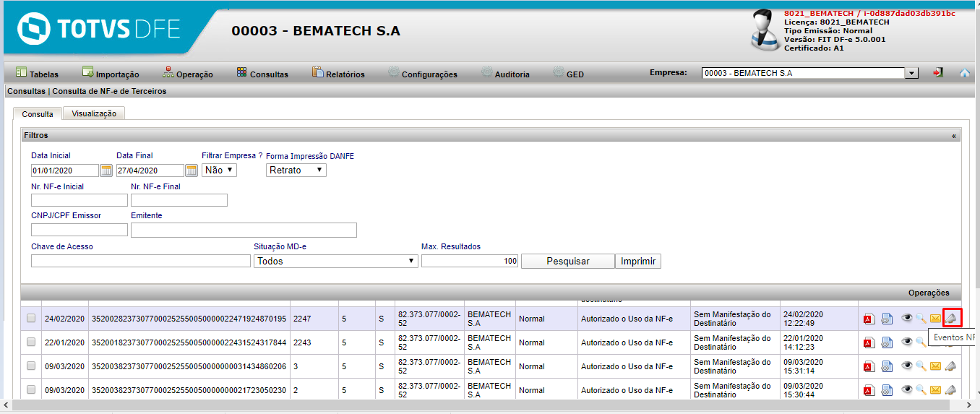Open PDF DANFE for NF-e 2247
The image size is (980, 414).
coord(869,319)
